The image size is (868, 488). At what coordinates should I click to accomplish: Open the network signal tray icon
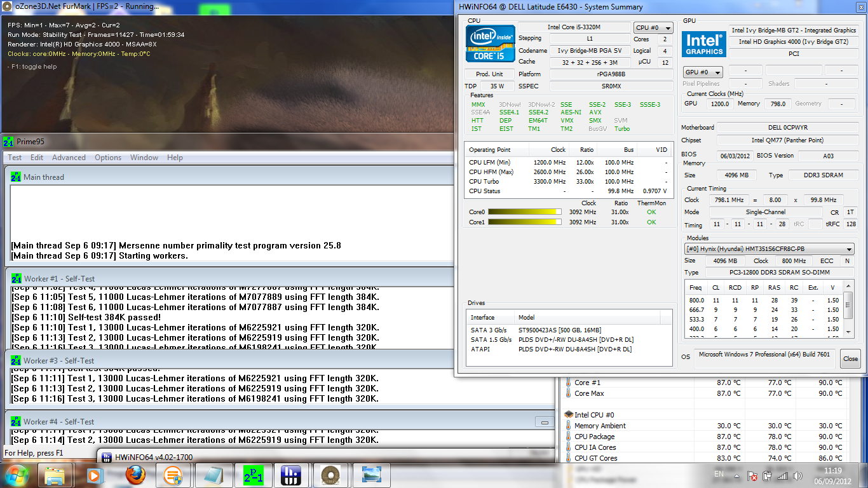(782, 475)
